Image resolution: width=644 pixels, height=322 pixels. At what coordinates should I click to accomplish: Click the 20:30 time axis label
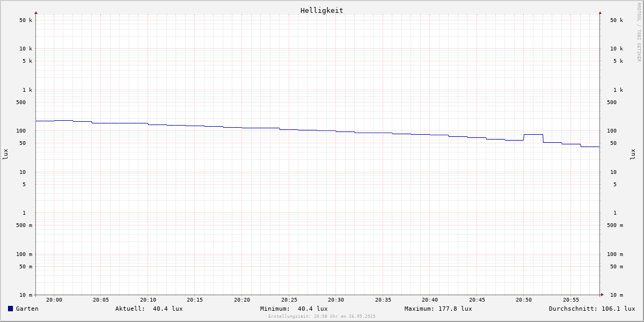[x=336, y=300]
